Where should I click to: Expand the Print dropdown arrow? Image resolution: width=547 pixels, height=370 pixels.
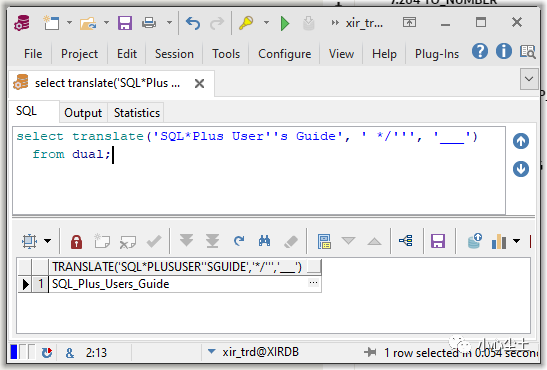click(x=169, y=23)
